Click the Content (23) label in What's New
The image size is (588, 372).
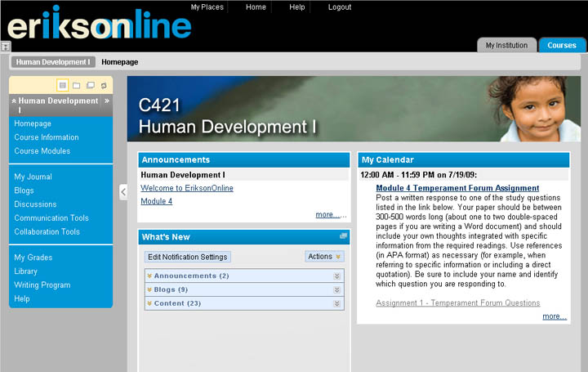tap(177, 303)
